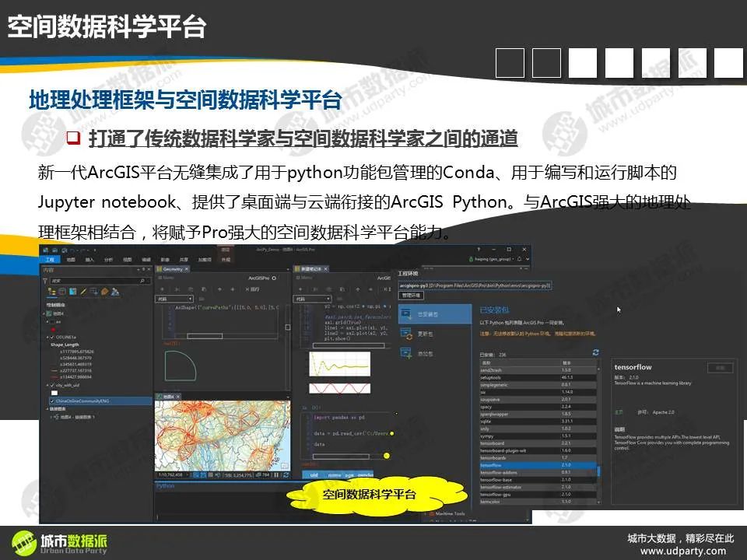
Task: Click the notifications bell icon
Action: [519, 259]
